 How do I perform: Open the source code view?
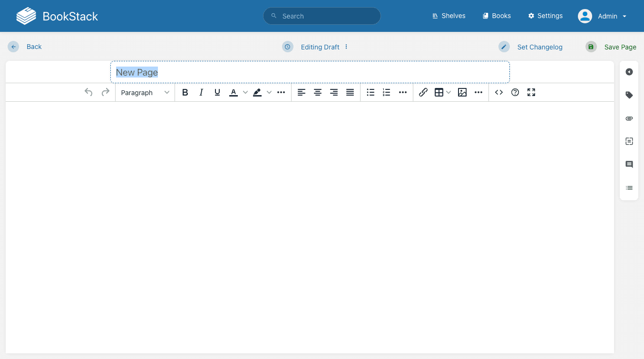click(x=499, y=92)
